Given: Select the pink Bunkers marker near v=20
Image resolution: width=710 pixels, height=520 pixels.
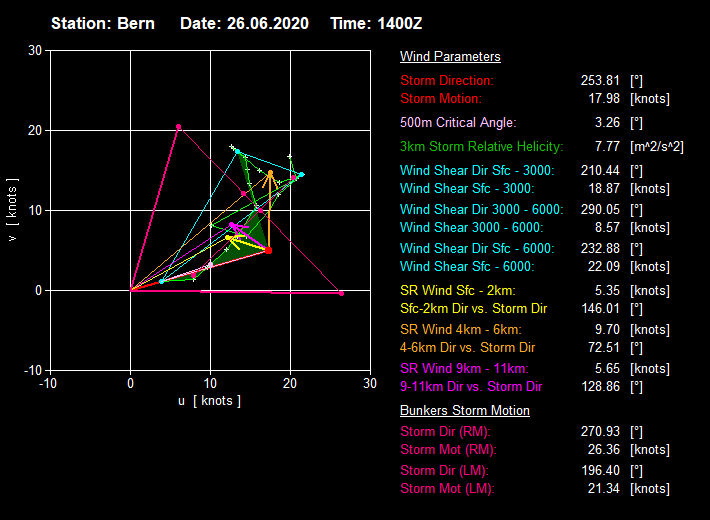Looking at the screenshot, I should point(179,127).
